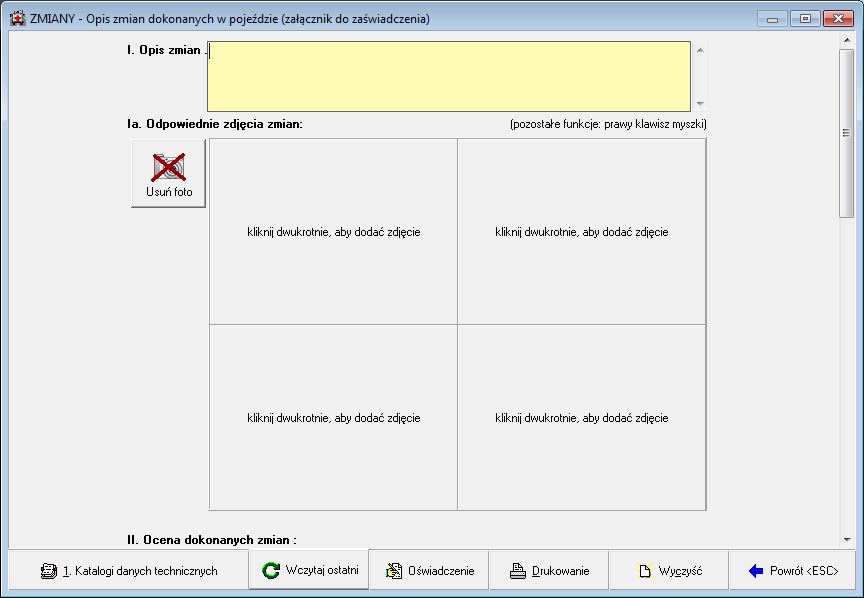Click the main window scrollbar up arrow
This screenshot has height=598, width=864.
click(846, 41)
